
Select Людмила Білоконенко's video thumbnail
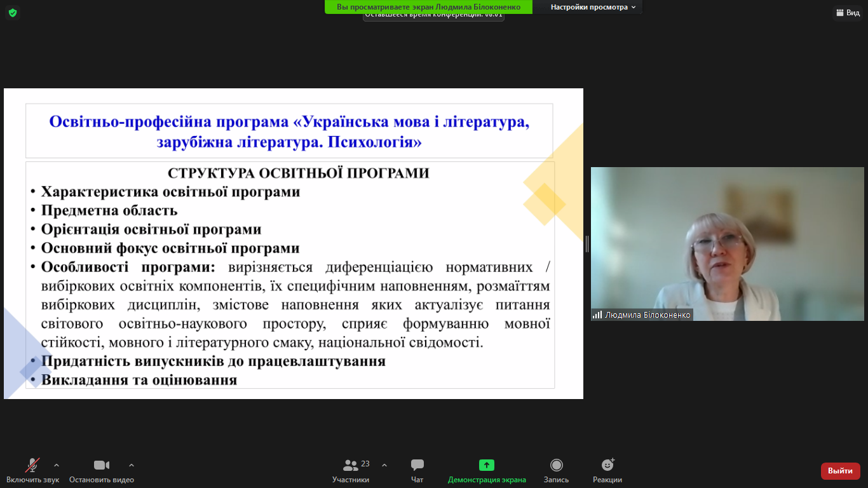[727, 244]
